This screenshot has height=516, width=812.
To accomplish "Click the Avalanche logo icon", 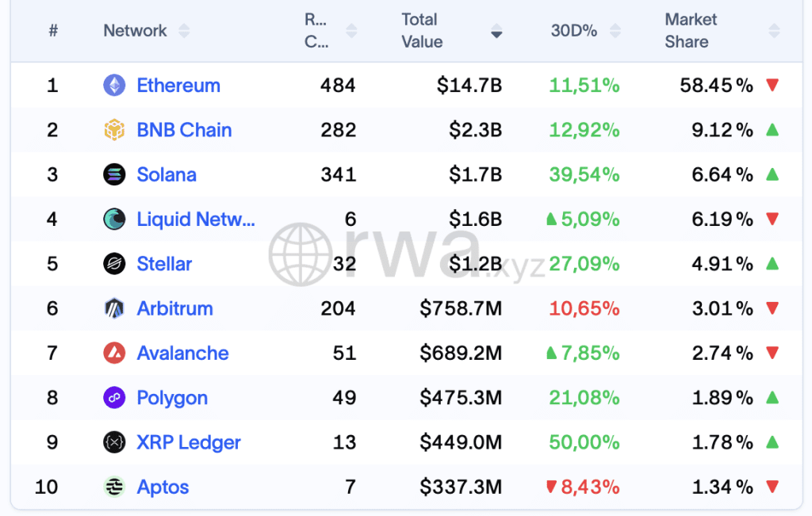I will [114, 353].
